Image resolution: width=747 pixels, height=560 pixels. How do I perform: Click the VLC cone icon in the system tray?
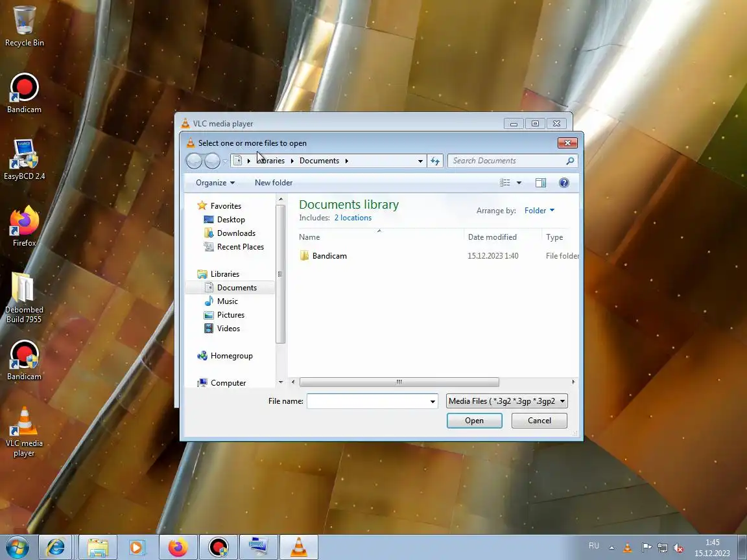628,548
